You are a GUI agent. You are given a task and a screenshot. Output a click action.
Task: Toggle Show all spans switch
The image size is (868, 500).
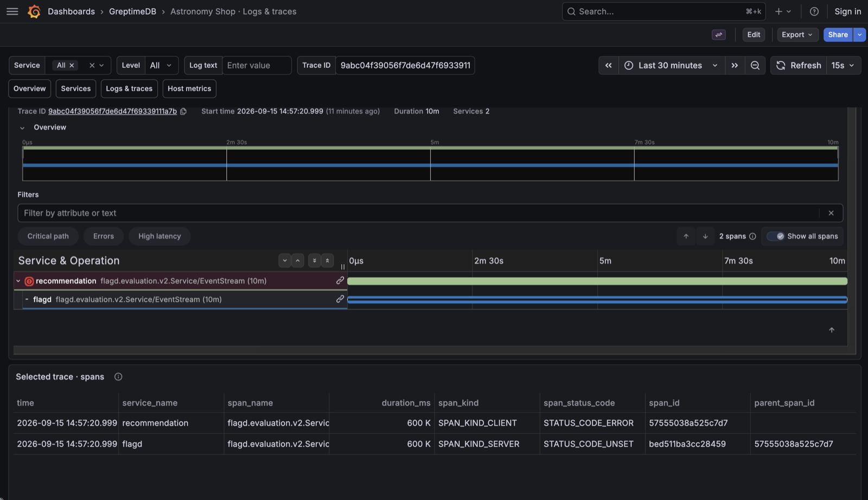coord(776,236)
